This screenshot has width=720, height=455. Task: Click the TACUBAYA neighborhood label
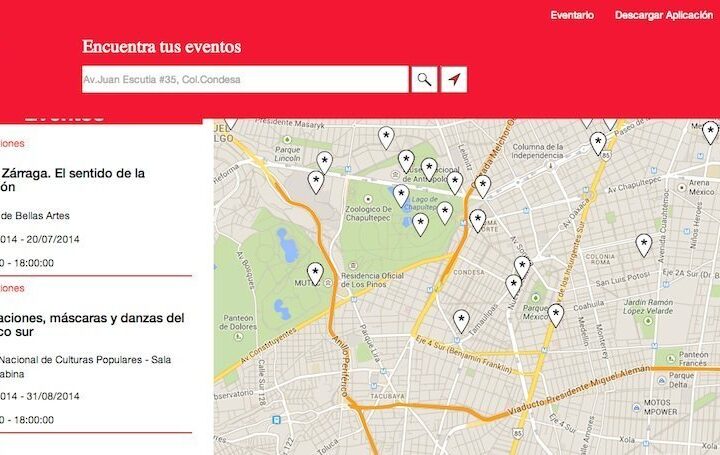point(388,396)
